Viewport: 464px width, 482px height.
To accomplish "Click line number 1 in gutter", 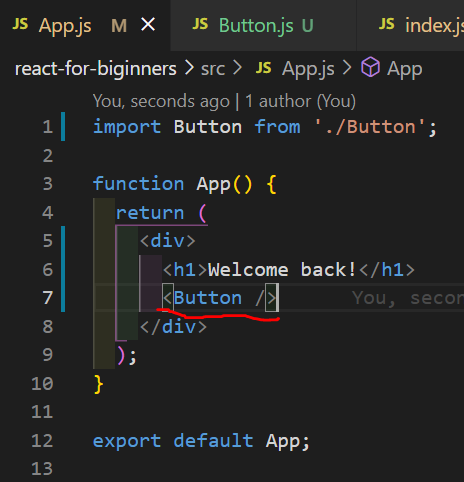I will 48,127.
